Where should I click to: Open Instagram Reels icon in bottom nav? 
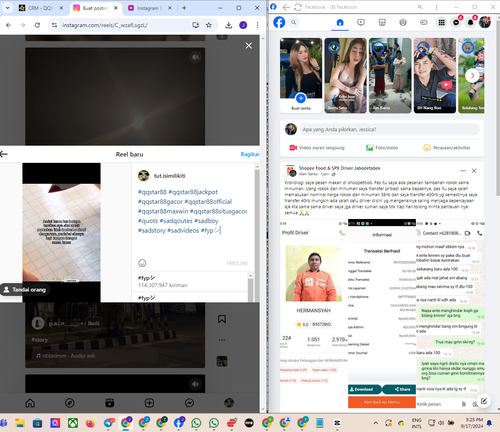tap(110, 403)
